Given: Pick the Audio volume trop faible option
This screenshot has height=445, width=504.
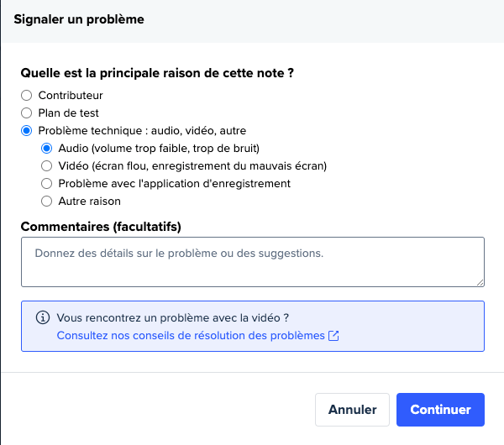Looking at the screenshot, I should [46, 149].
